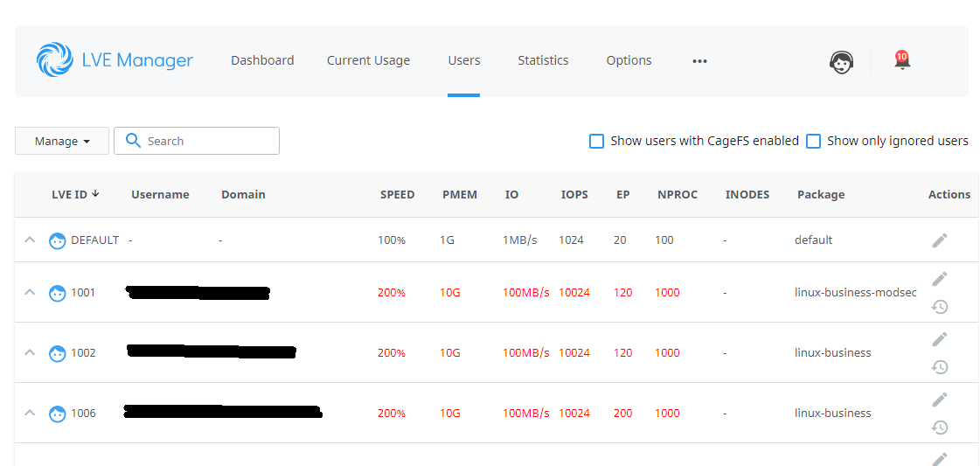Image resolution: width=980 pixels, height=466 pixels.
Task: Click 1G PMEM value in DEFAULT row
Action: coord(448,240)
